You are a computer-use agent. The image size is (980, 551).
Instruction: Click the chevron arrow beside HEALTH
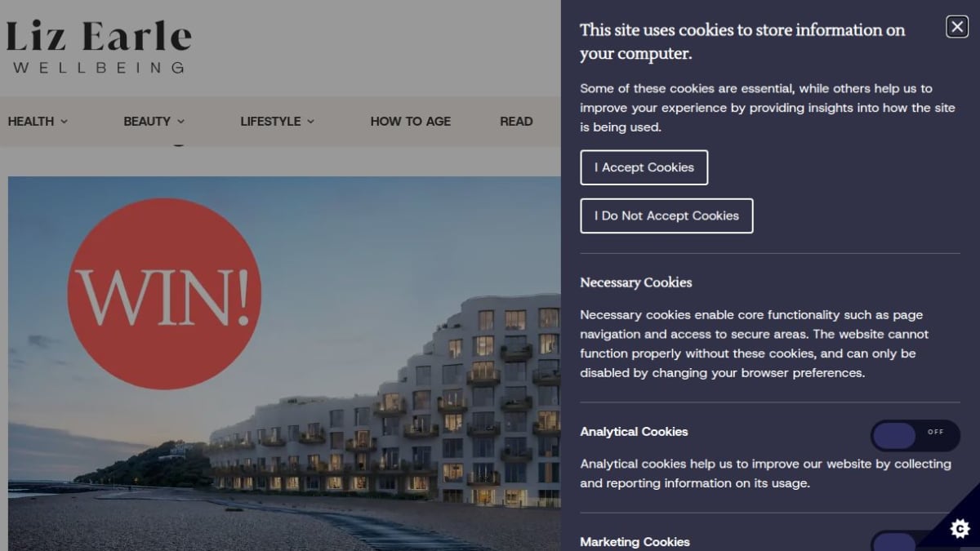point(65,122)
